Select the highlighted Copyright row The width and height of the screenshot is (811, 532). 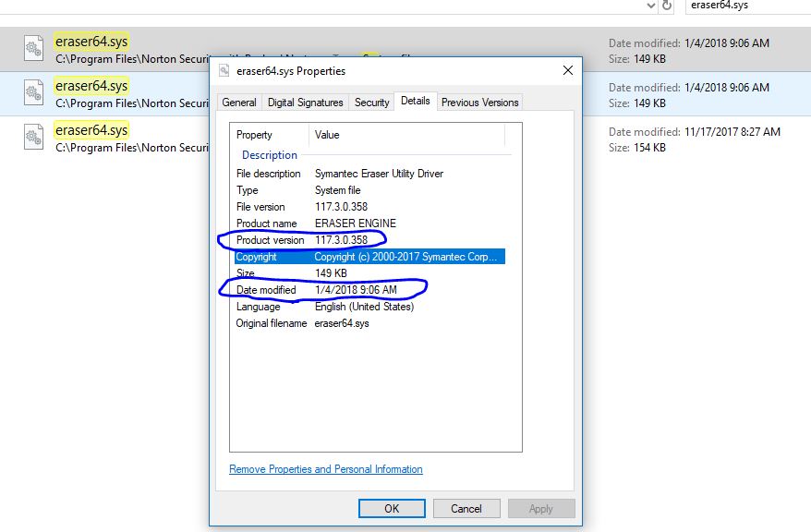point(369,257)
